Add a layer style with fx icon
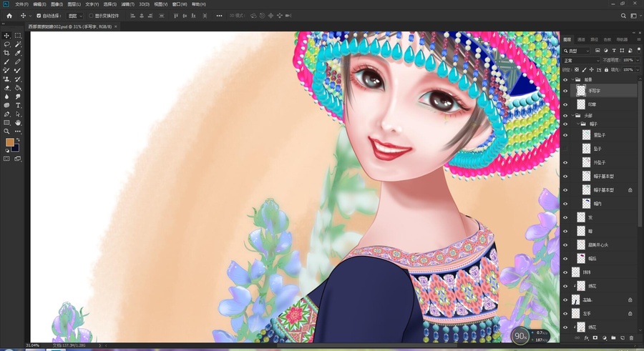The width and height of the screenshot is (644, 351). coord(586,338)
